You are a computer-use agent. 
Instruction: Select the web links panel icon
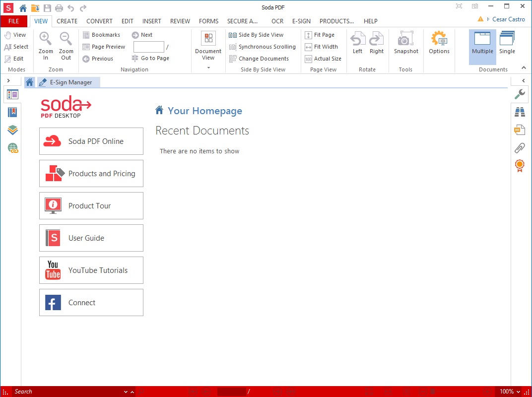pyautogui.click(x=12, y=147)
